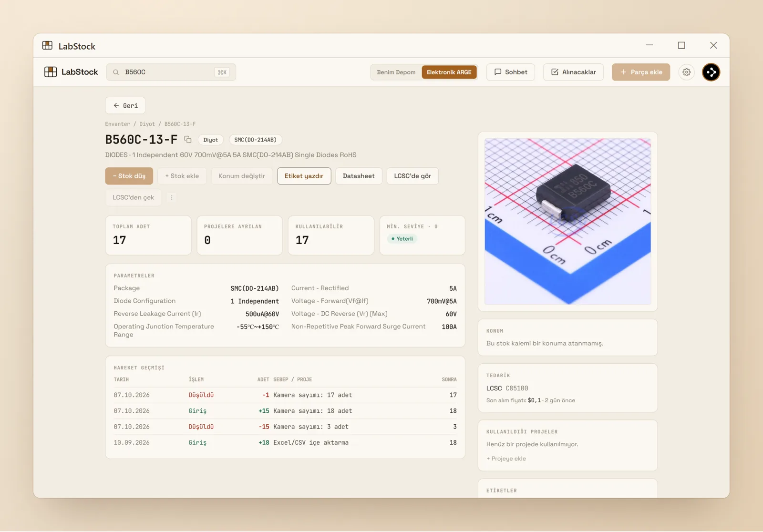
Task: Copy part number B560C-13-F with copy icon
Action: coord(188,140)
